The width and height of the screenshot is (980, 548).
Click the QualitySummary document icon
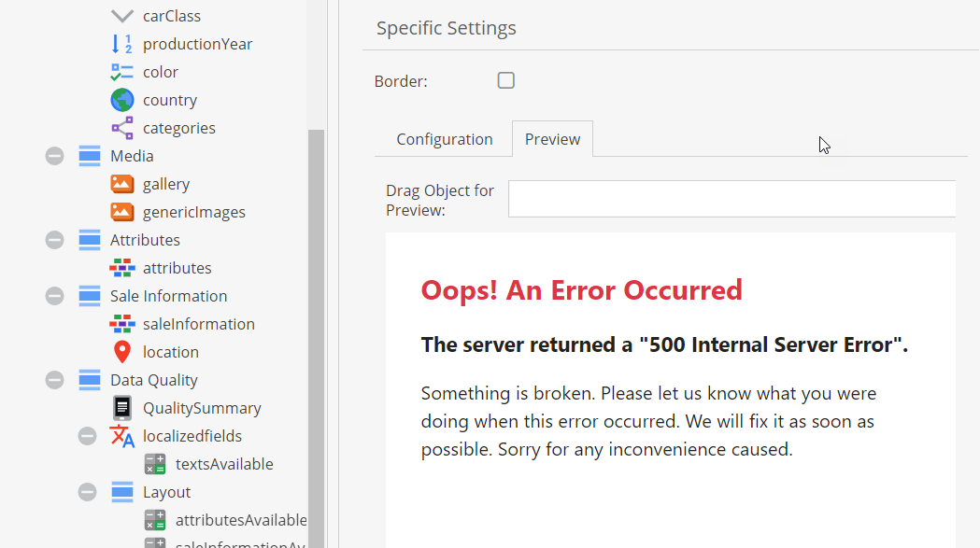point(121,408)
